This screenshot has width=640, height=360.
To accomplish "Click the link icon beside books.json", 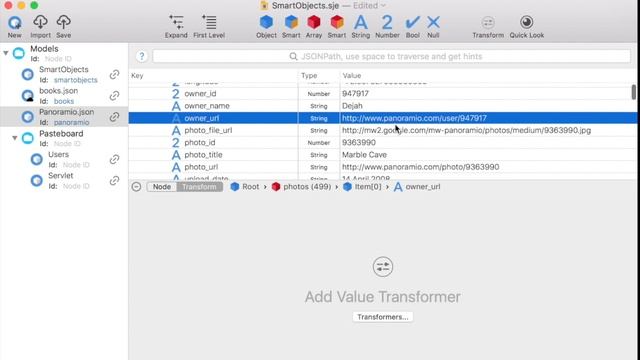I will [x=114, y=96].
